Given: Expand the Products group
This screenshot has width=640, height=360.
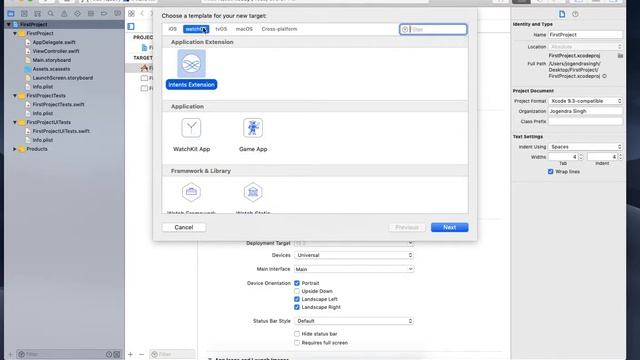Looking at the screenshot, I should click(15, 149).
